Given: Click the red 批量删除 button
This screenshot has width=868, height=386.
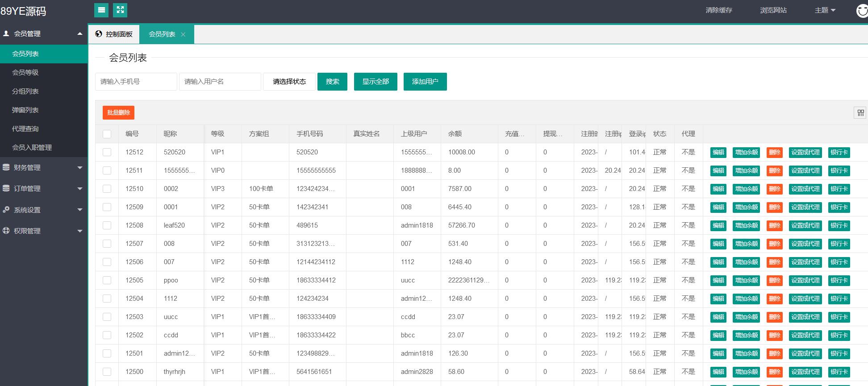Looking at the screenshot, I should tap(118, 112).
